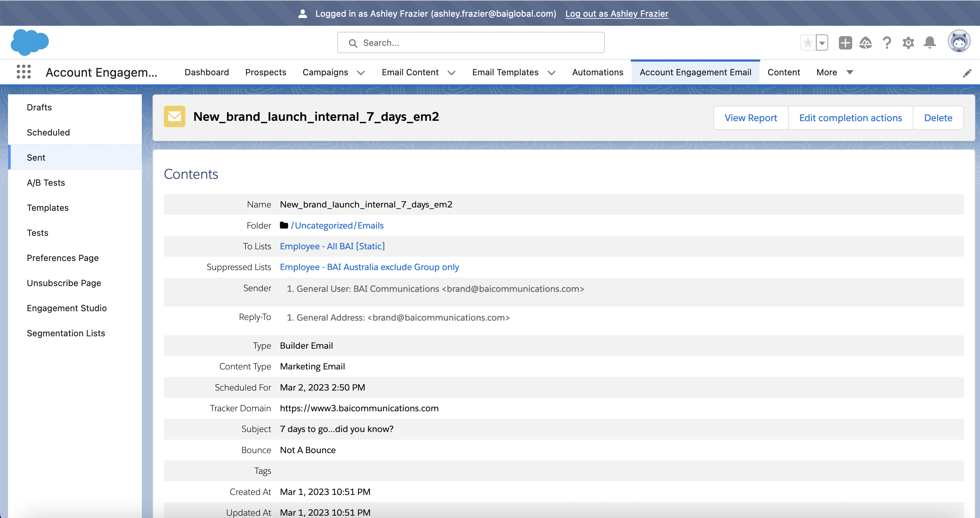Open the user profile avatar
Viewport: 980px width, 518px height.
tap(959, 41)
